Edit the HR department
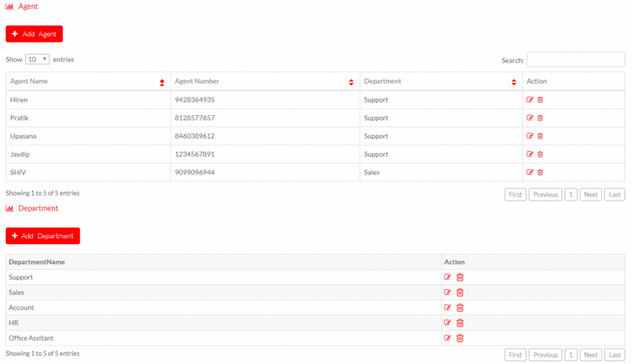Viewport: 632px width, 364px height. (448, 323)
